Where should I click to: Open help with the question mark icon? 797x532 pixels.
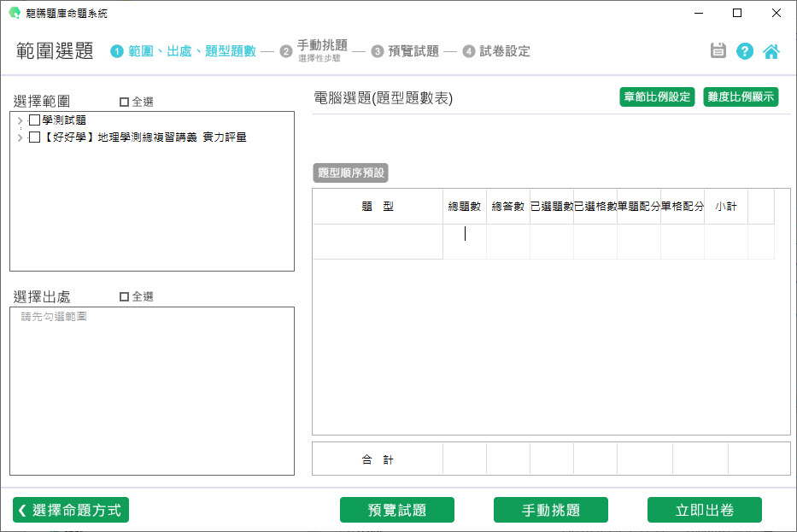coord(745,51)
